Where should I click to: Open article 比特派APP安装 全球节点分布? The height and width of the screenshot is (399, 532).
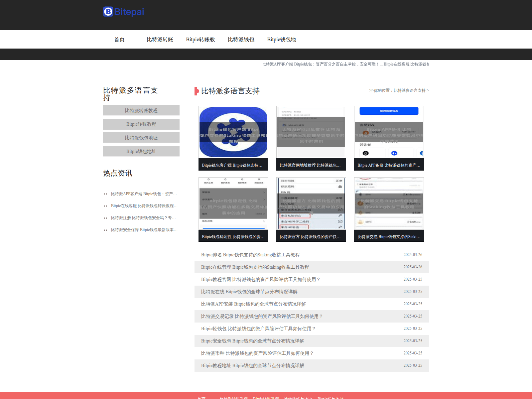tap(254, 304)
